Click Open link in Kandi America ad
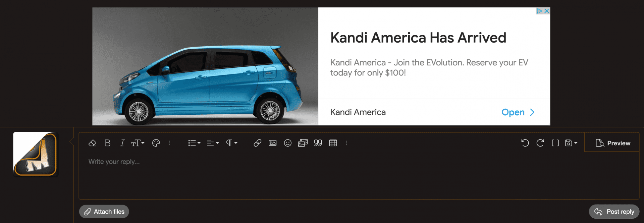 click(x=518, y=112)
